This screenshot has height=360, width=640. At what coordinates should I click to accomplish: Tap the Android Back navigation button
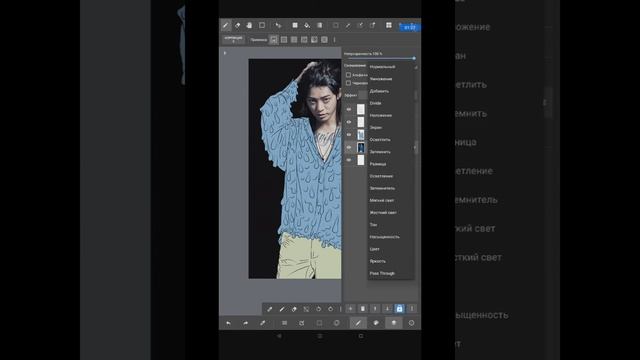pos(279,336)
